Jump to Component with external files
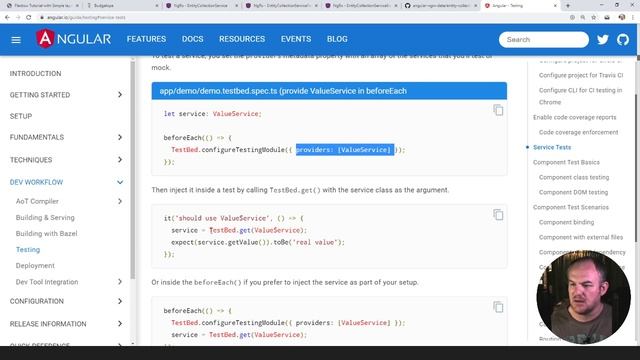Viewport: 640px width, 360px height. [581, 237]
